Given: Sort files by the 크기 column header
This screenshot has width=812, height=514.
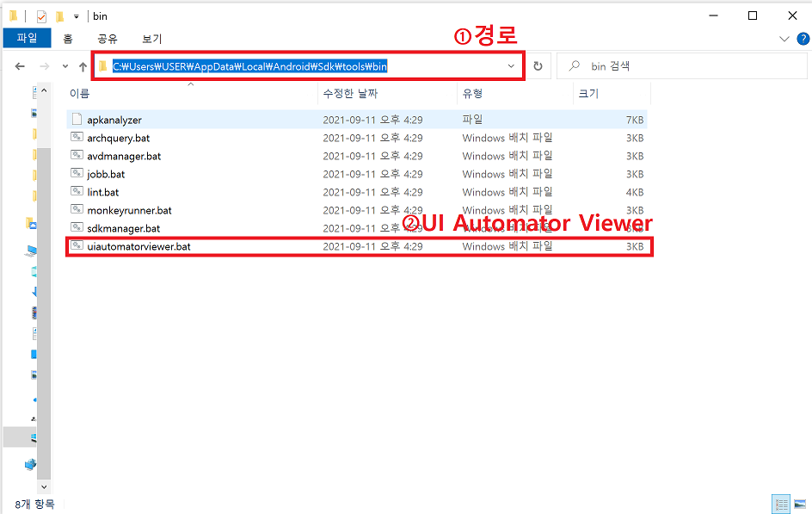Looking at the screenshot, I should point(589,94).
